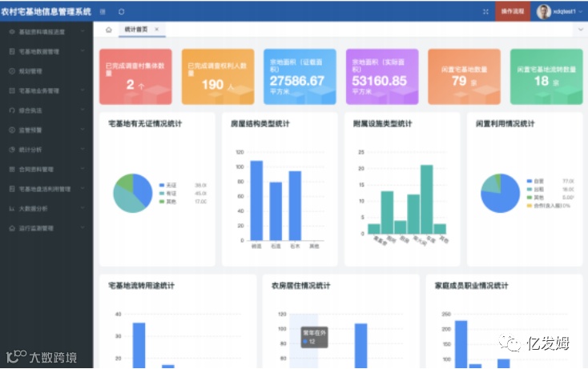The width and height of the screenshot is (588, 369).
Task: Click the 房屋结构类型统计 heading
Action: [x=260, y=123]
